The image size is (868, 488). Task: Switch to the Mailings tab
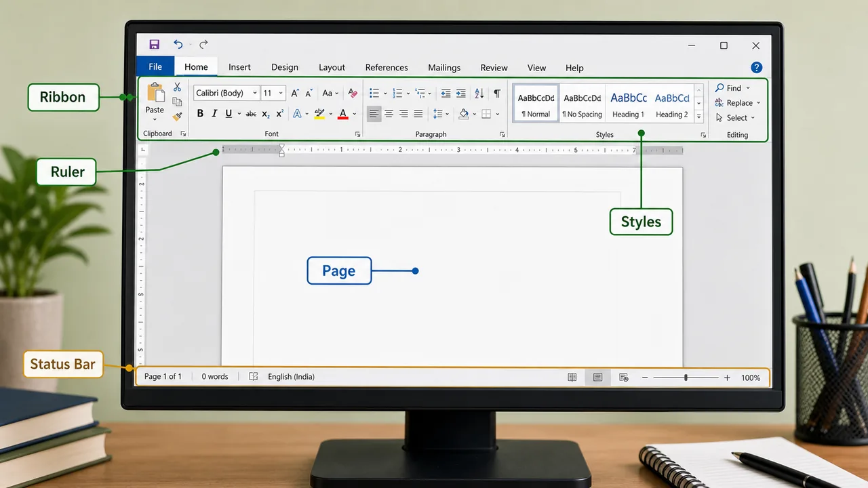(444, 67)
